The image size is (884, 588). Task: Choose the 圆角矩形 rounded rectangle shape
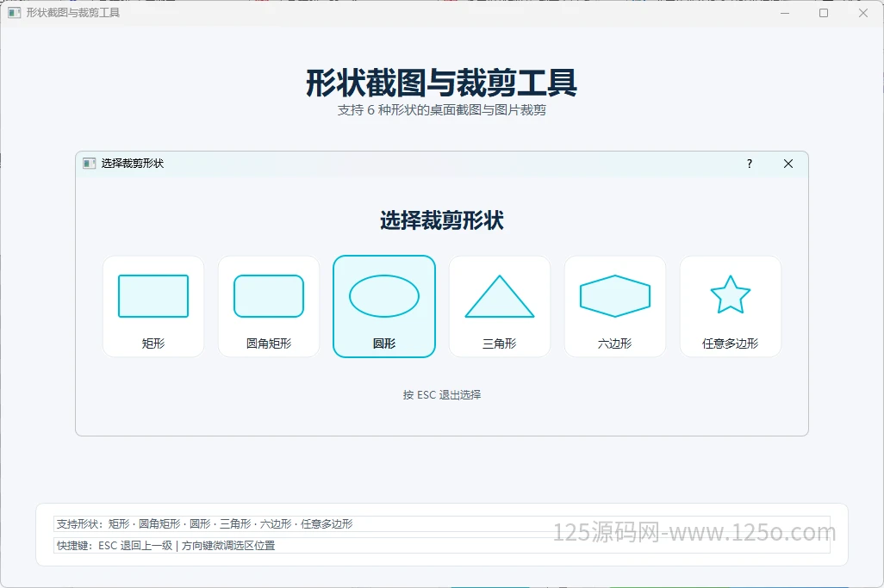[269, 306]
